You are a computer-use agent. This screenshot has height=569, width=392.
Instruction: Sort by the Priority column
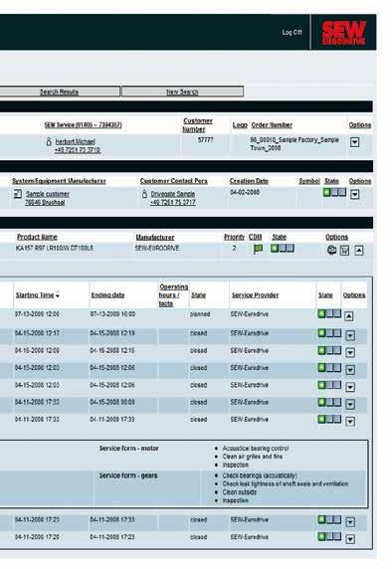click(x=234, y=237)
